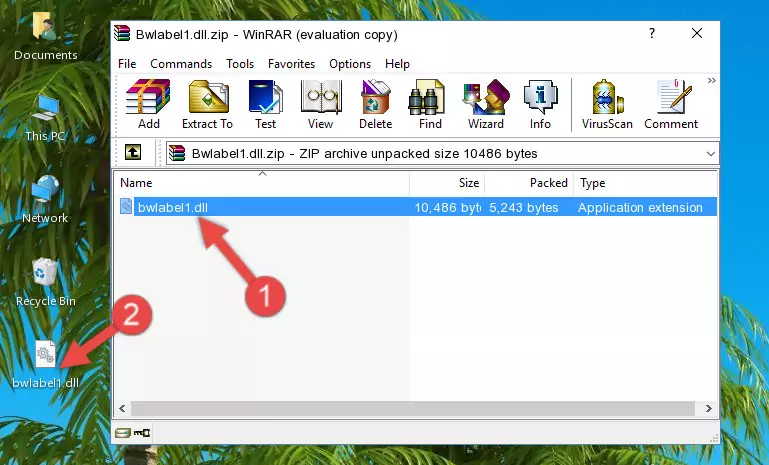Click the drive icon in status bar

point(123,433)
